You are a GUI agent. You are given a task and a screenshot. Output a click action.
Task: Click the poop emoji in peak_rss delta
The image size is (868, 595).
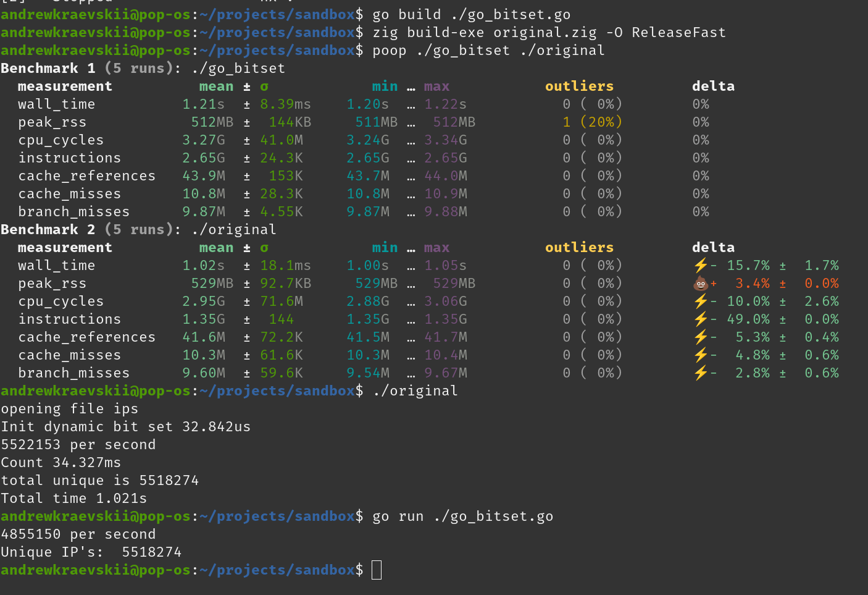(x=700, y=284)
